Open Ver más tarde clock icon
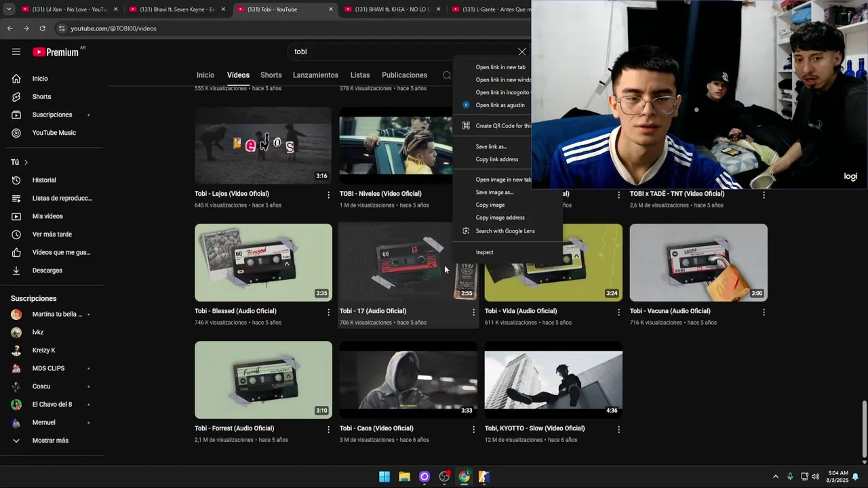 (x=16, y=235)
